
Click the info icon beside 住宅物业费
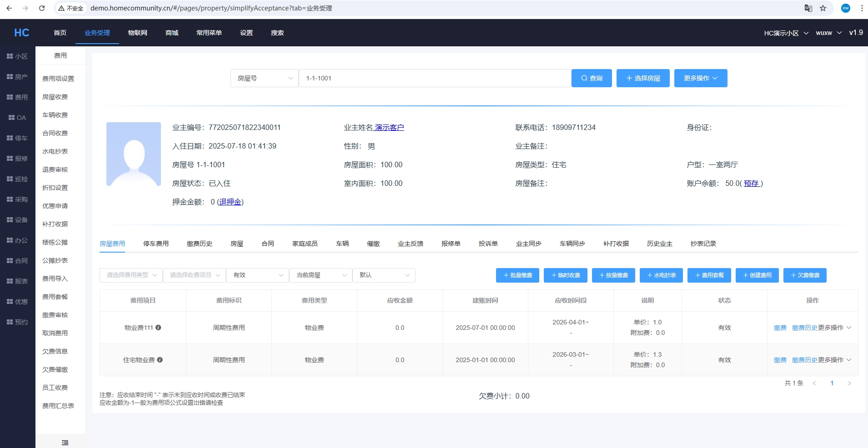click(160, 360)
